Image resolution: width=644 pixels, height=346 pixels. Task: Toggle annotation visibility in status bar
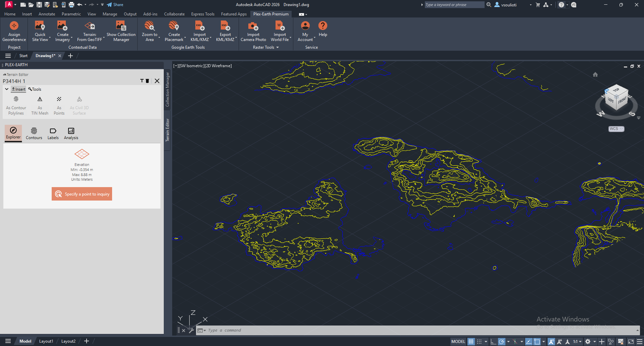pyautogui.click(x=551, y=342)
